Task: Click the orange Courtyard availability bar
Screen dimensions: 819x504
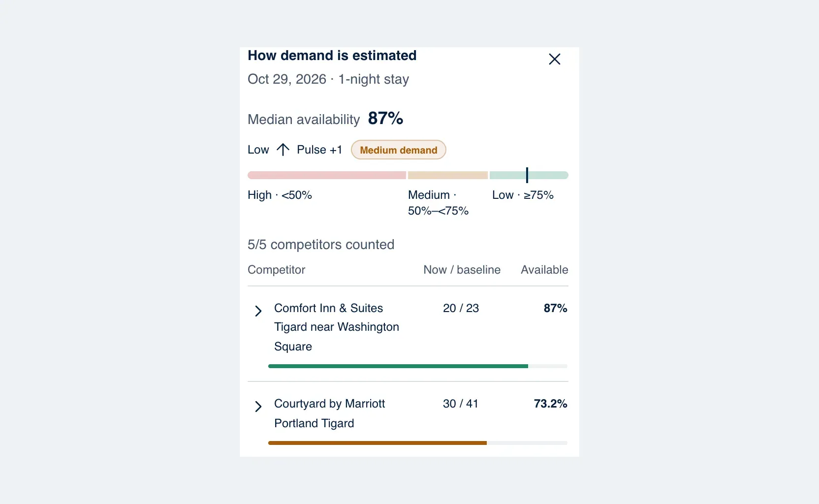Action: click(x=378, y=443)
